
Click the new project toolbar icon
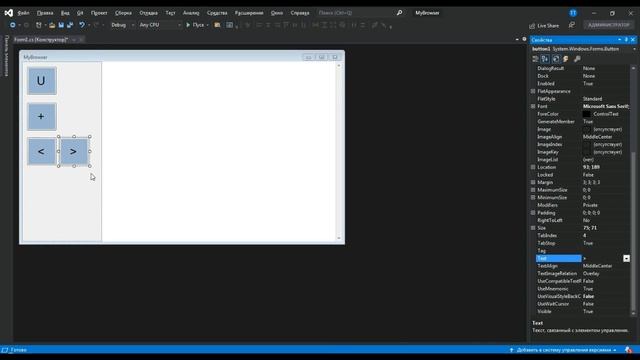(38, 25)
